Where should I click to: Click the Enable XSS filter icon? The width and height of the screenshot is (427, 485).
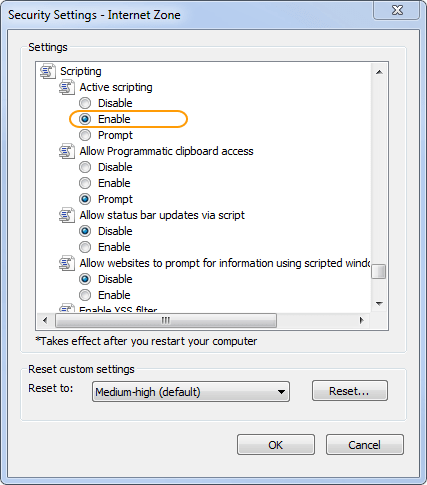coord(67,308)
